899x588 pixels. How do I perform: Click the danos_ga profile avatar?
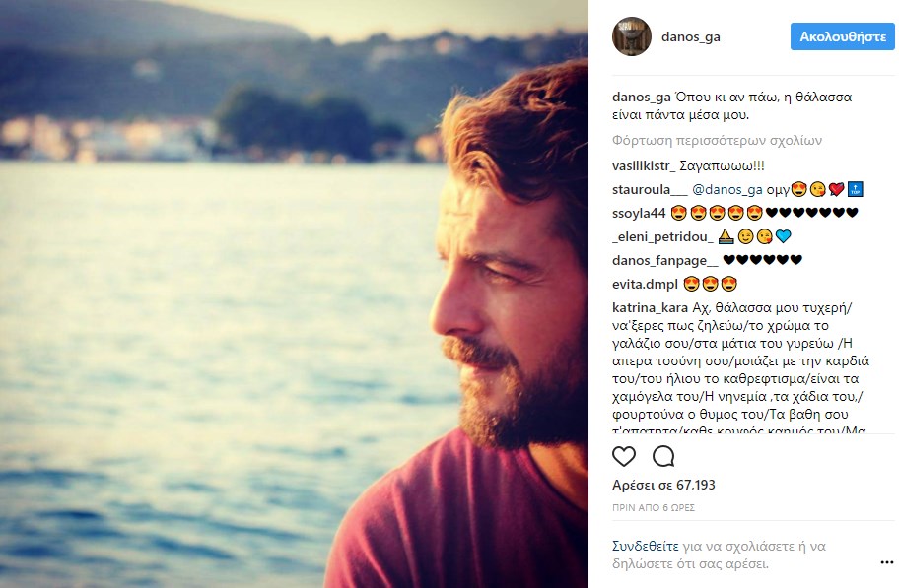(632, 36)
